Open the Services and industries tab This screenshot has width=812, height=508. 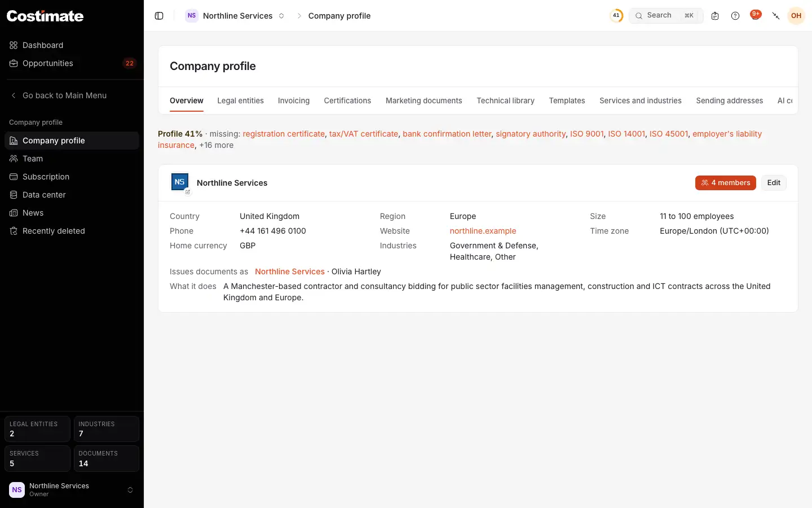641,100
